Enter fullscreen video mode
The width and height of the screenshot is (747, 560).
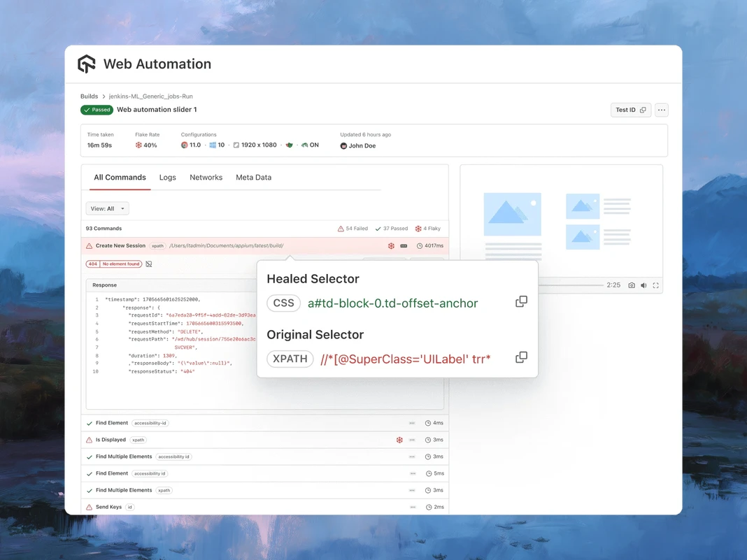tap(655, 285)
